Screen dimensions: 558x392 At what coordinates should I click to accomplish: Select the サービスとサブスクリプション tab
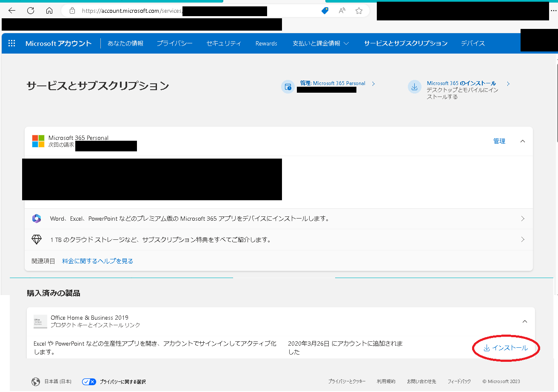click(406, 43)
